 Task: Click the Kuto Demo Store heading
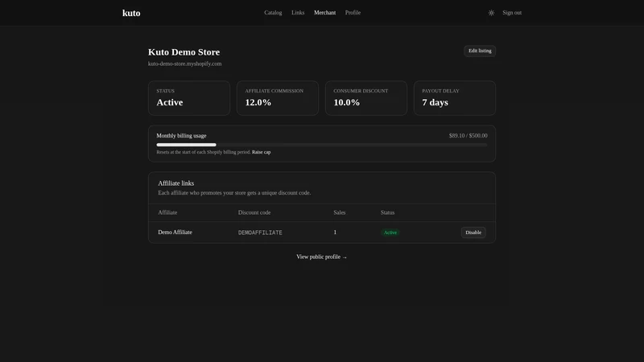point(184,52)
